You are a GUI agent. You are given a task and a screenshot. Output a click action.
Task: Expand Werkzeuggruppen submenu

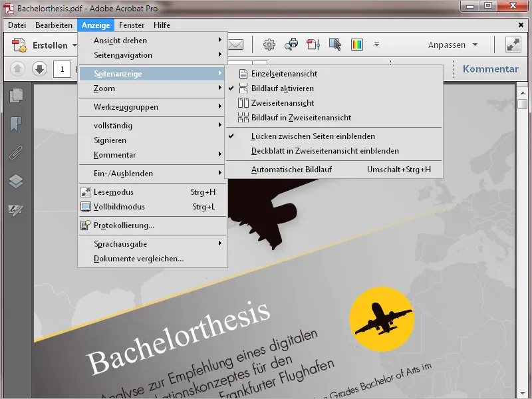point(152,107)
